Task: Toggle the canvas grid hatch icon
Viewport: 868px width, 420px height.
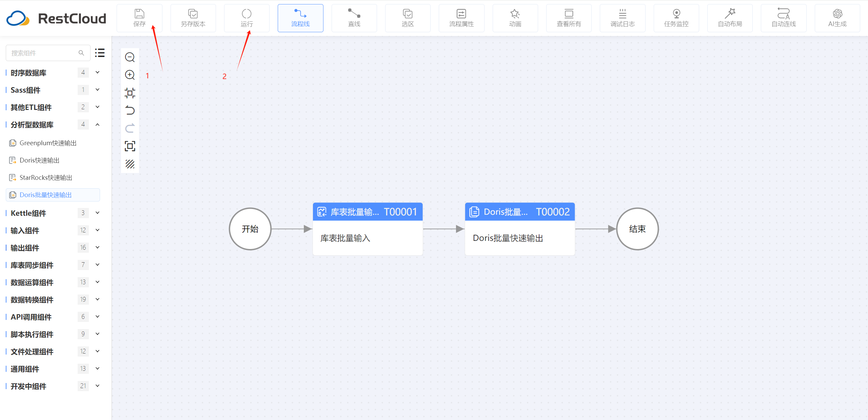Action: click(x=130, y=164)
